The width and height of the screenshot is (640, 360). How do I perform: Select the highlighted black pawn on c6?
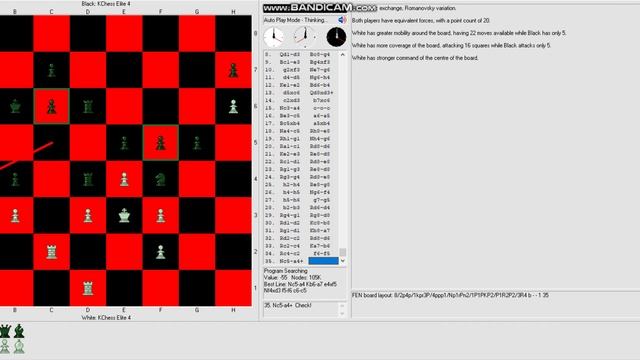point(51,107)
